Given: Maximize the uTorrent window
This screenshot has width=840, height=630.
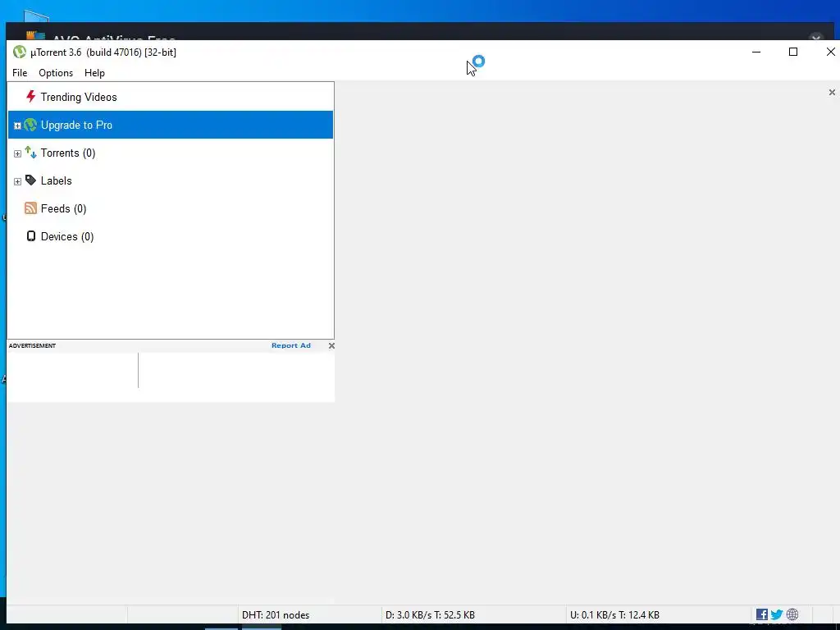Looking at the screenshot, I should pos(793,52).
